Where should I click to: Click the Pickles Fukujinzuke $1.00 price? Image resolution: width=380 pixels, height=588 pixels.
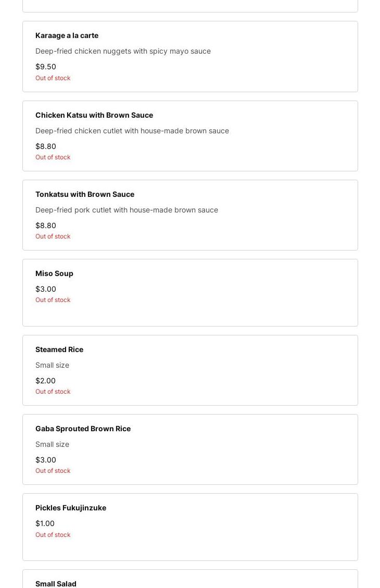[x=45, y=523]
